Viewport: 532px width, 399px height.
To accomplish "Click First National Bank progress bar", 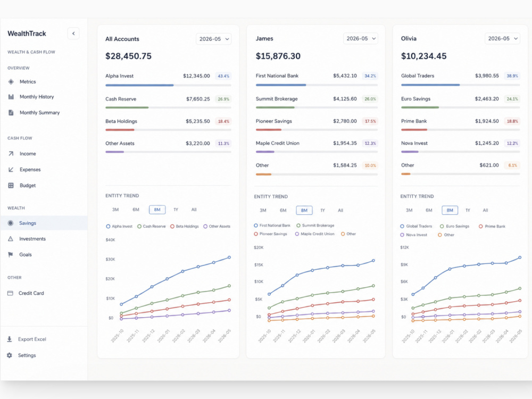I will click(281, 85).
